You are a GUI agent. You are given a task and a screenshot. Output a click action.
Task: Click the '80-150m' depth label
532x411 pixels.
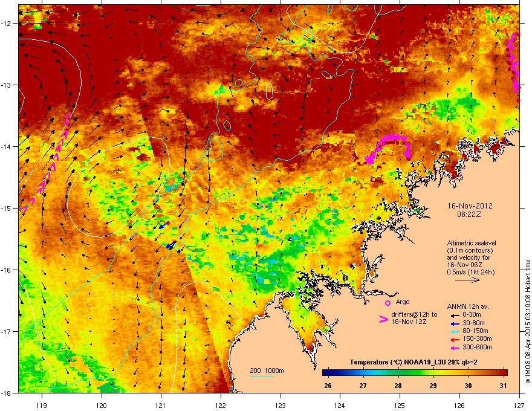475,331
